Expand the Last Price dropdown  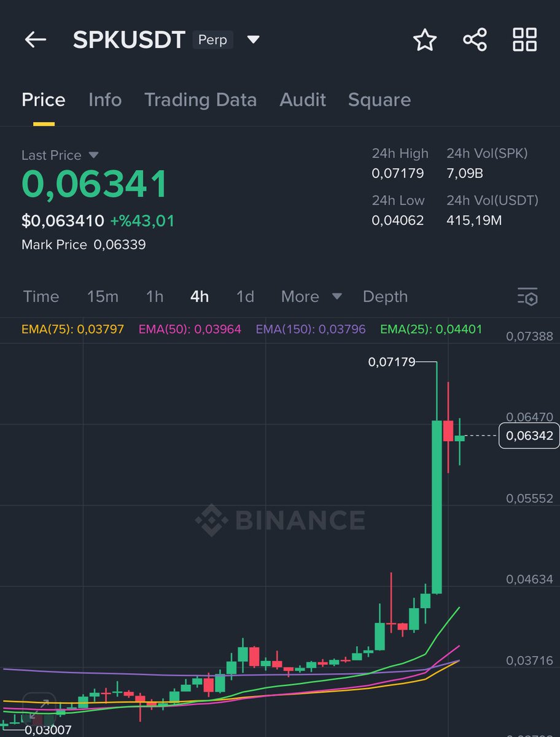(x=93, y=155)
